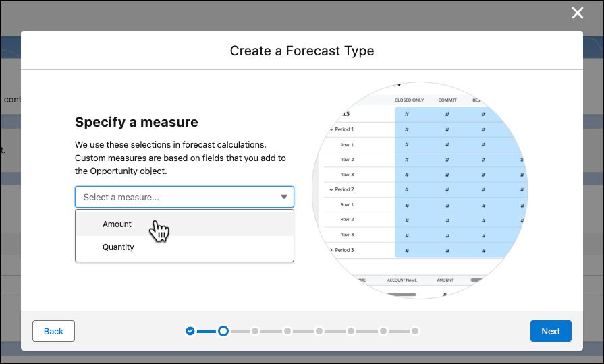
Task: Click the completed first step checkmark indicator
Action: pos(190,331)
